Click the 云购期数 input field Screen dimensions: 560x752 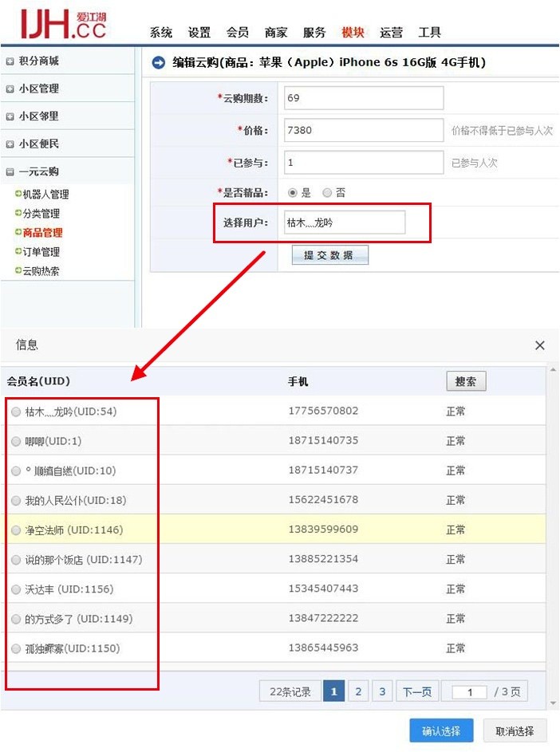[x=364, y=98]
